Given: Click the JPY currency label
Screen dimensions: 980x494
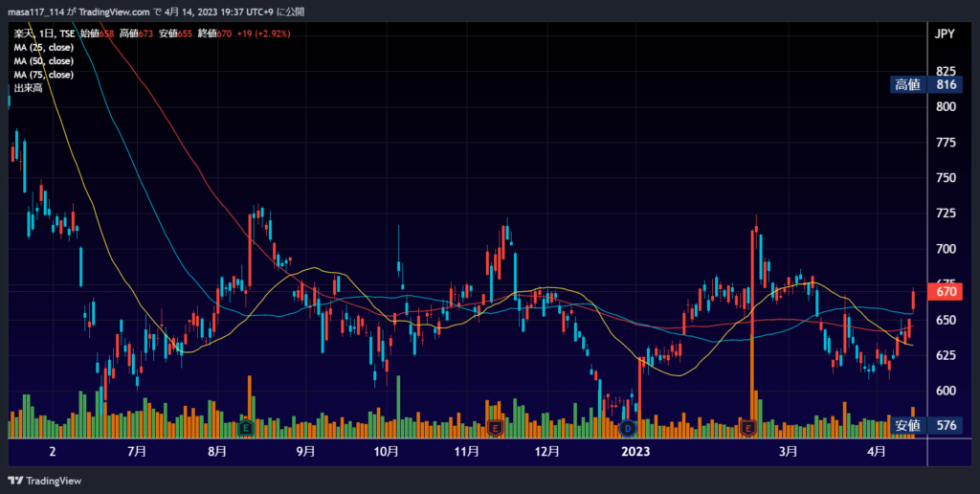Looking at the screenshot, I should pyautogui.click(x=945, y=34).
